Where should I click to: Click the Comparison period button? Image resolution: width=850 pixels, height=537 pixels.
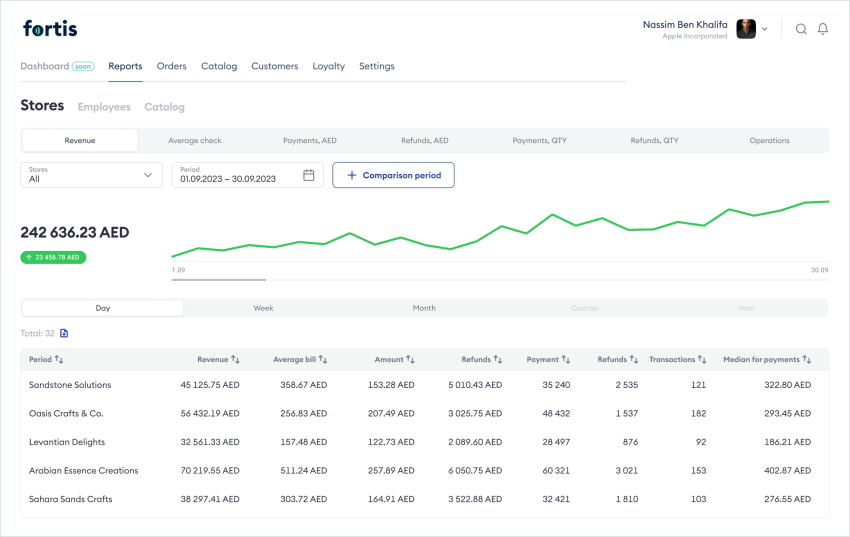coord(393,175)
